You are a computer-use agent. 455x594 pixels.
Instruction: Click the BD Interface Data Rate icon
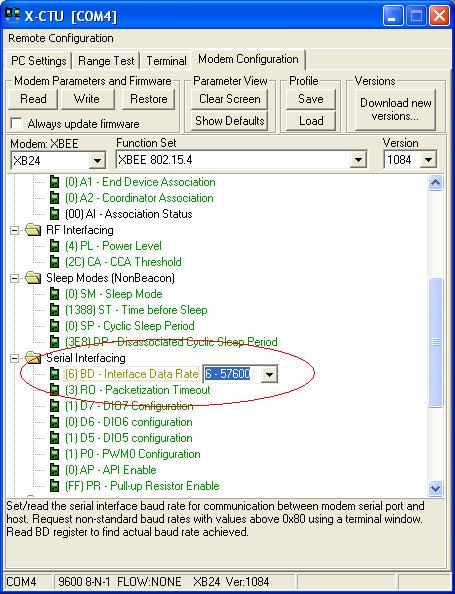click(x=55, y=374)
